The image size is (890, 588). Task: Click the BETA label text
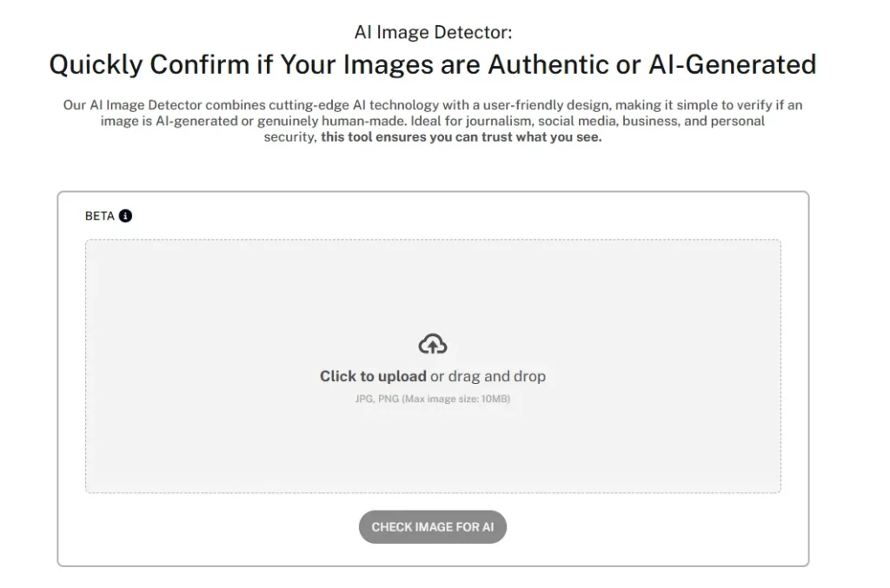click(98, 215)
